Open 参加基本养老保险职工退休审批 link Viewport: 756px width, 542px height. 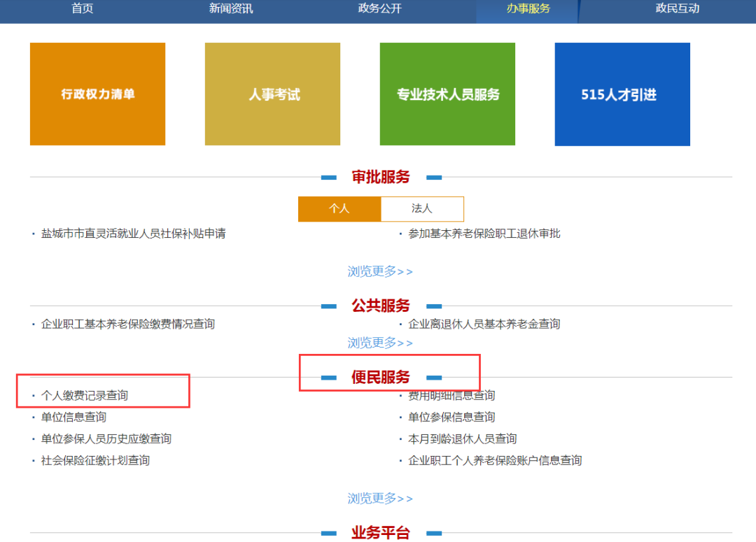click(484, 234)
